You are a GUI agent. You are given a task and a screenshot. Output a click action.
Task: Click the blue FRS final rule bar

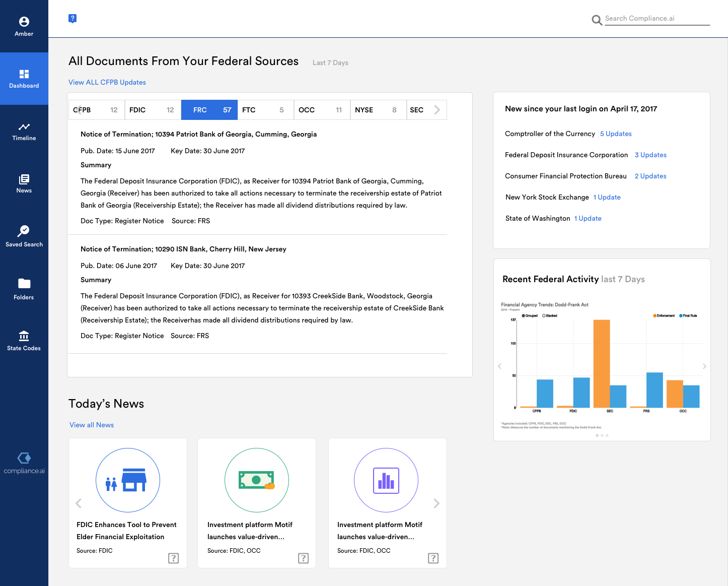(x=654, y=390)
